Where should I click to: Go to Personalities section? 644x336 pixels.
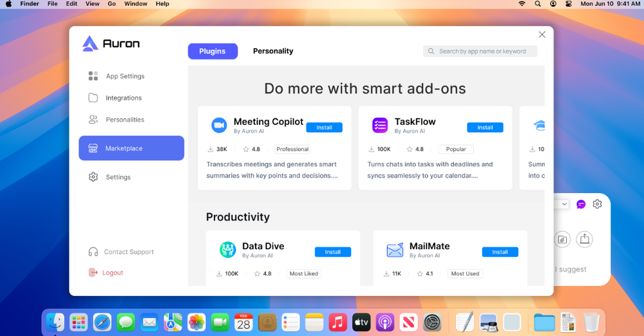point(116,120)
